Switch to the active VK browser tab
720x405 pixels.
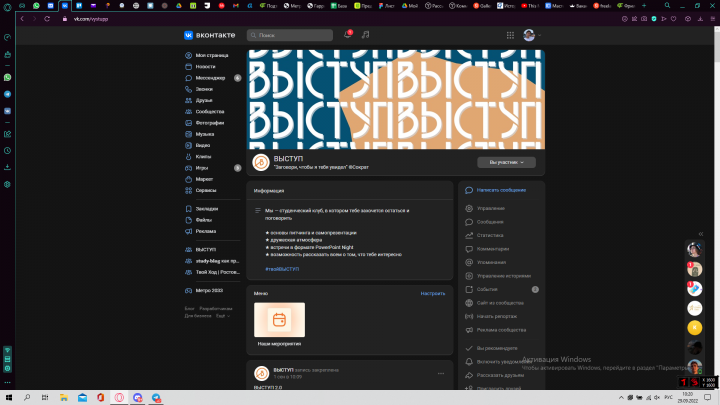click(65, 6)
